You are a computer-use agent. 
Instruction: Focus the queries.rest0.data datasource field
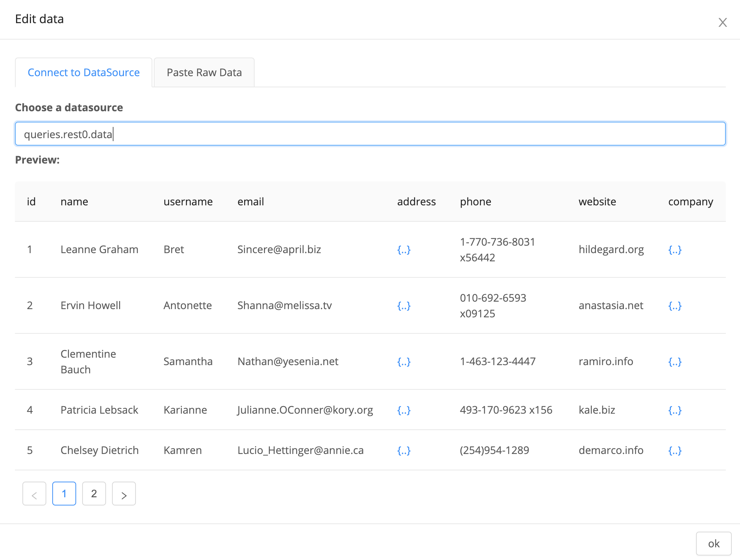[370, 134]
